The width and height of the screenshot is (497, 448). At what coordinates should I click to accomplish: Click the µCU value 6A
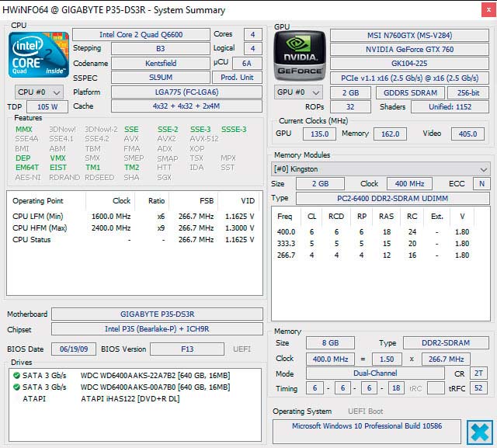[247, 64]
